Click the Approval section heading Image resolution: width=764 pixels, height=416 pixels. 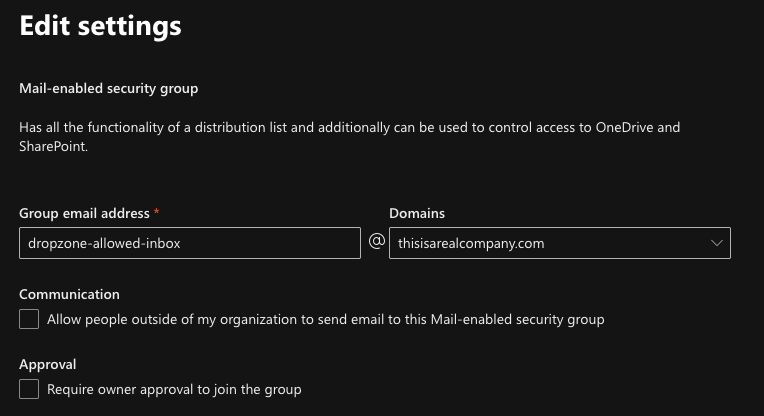(x=48, y=364)
